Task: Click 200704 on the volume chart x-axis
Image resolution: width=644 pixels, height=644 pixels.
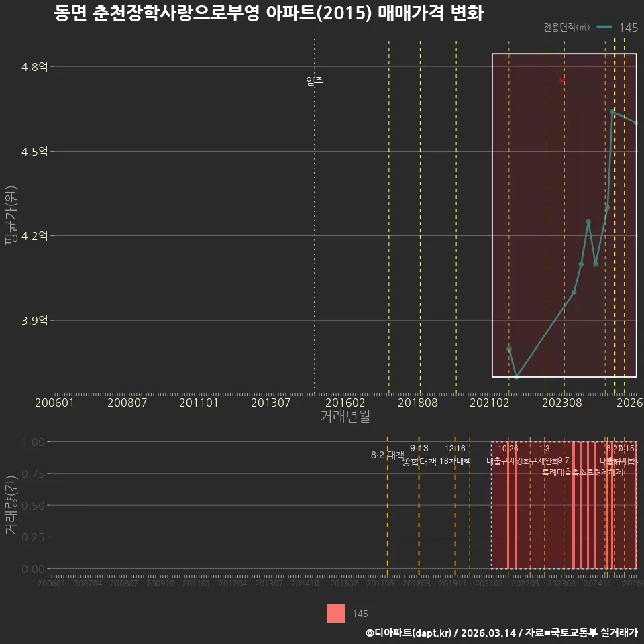Action: 88,584
